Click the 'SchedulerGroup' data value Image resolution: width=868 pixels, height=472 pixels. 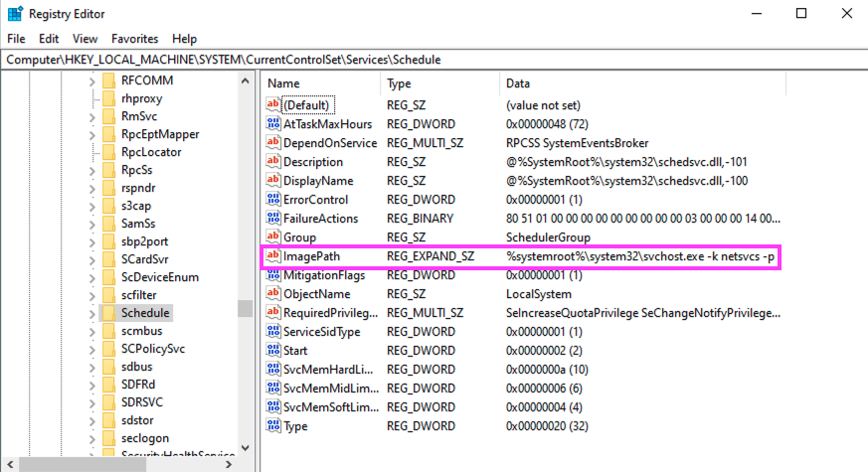[548, 237]
